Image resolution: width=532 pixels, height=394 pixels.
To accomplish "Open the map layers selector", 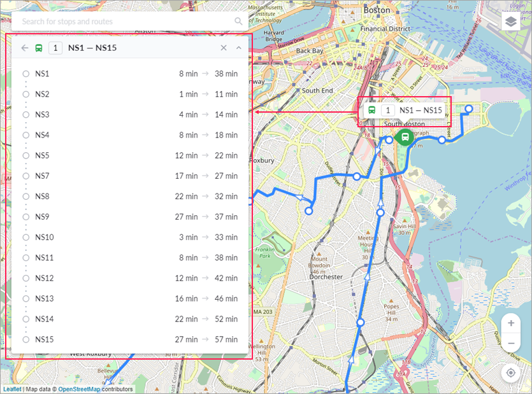I will 511,22.
